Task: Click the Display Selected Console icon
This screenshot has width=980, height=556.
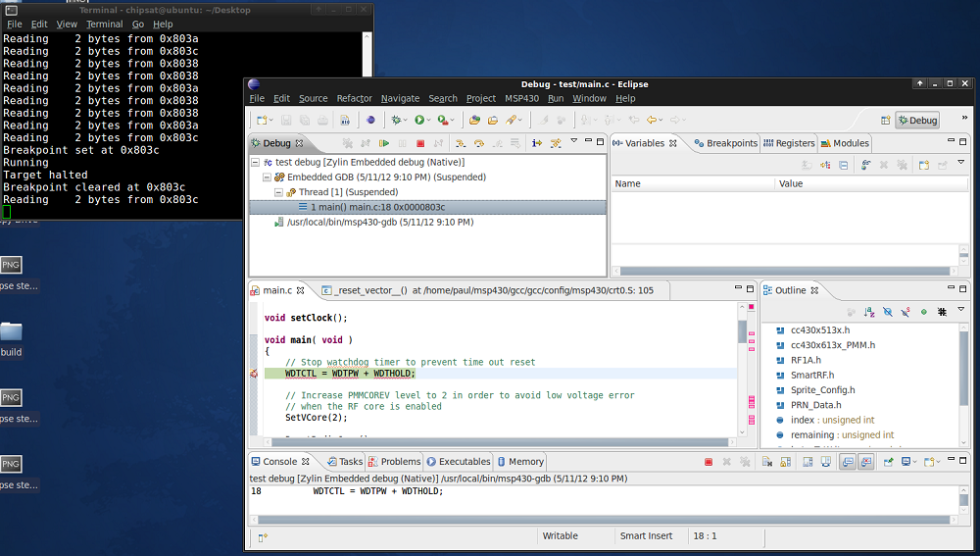Action: [x=906, y=462]
